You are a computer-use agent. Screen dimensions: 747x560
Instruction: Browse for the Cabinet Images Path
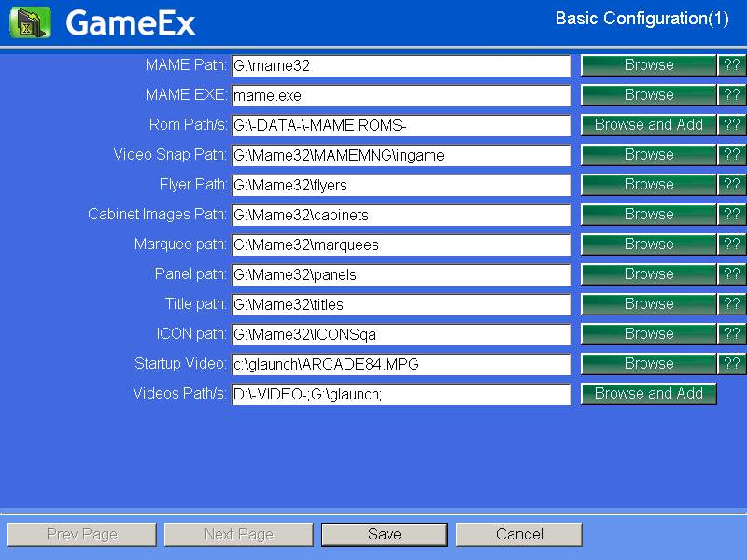[648, 215]
